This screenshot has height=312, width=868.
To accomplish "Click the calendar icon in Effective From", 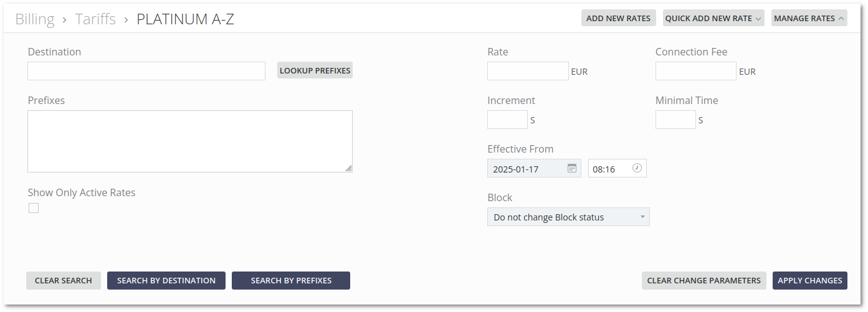I will pos(571,168).
